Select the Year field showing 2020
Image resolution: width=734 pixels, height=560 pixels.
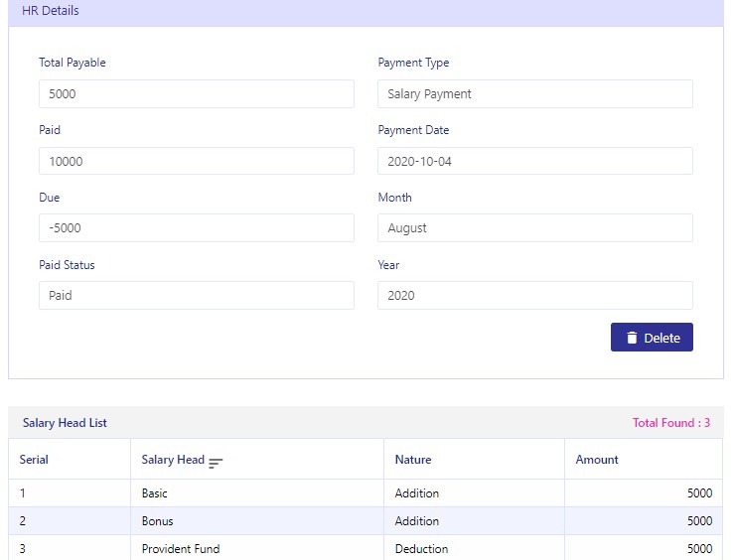pos(535,295)
